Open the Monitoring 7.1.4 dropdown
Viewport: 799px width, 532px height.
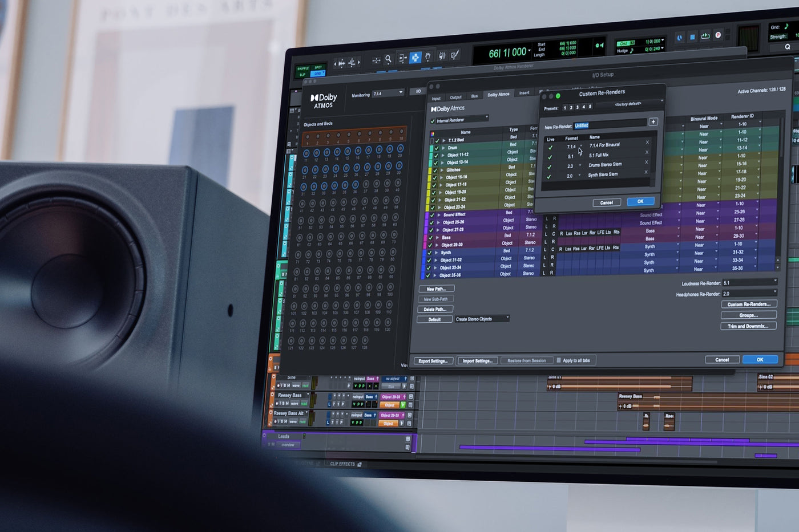388,93
